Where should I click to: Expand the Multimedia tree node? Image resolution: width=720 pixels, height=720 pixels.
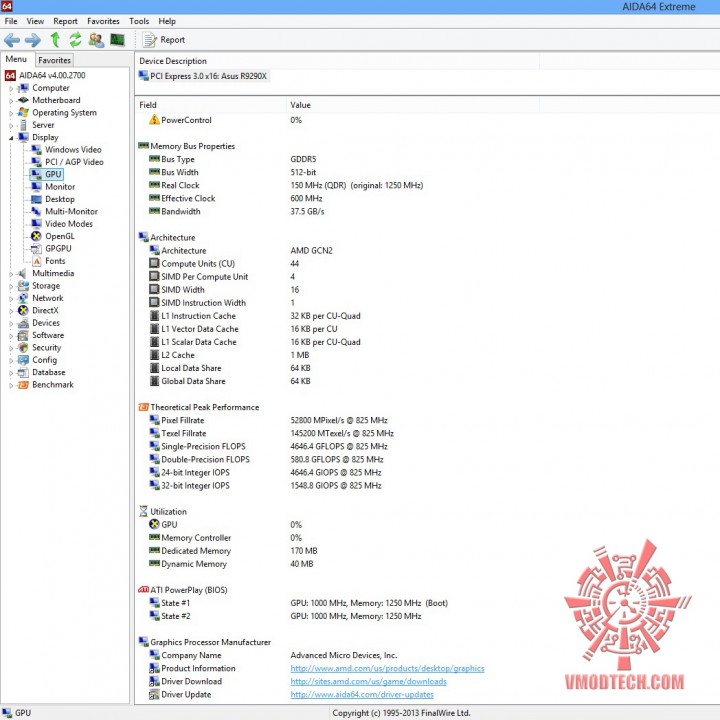pyautogui.click(x=11, y=274)
